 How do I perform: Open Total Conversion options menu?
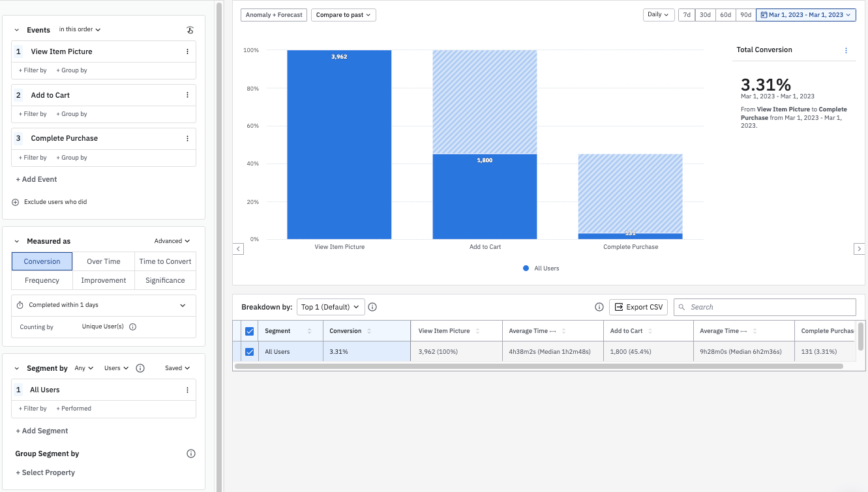(846, 50)
